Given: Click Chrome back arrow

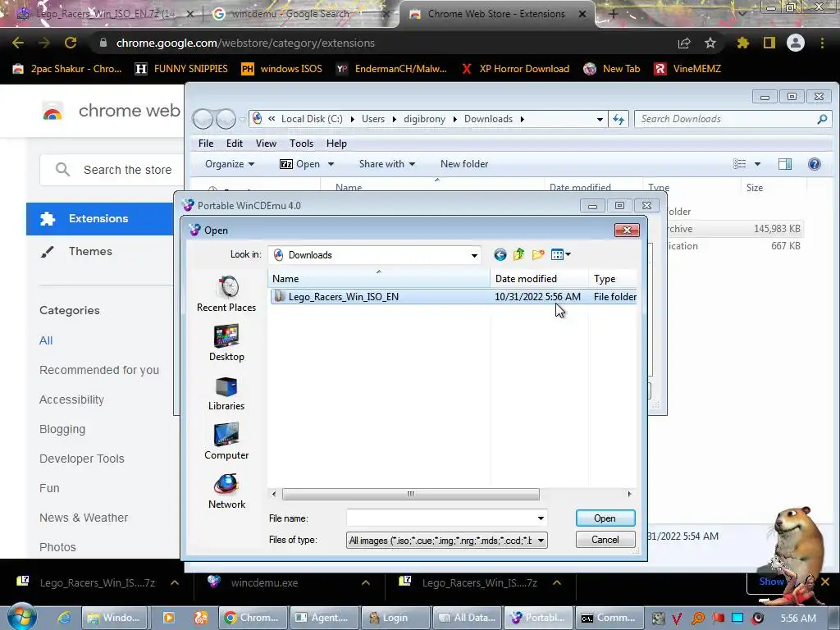Looking at the screenshot, I should 18,43.
